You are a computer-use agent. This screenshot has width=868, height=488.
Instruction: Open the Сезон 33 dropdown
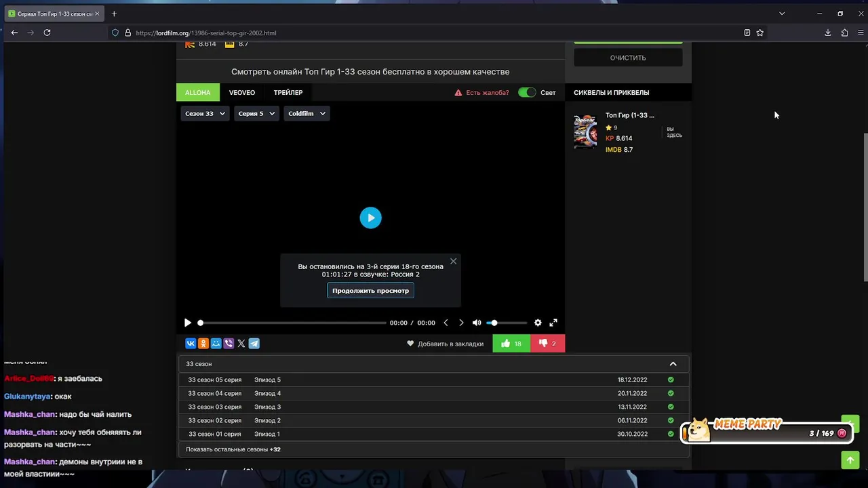(x=205, y=114)
